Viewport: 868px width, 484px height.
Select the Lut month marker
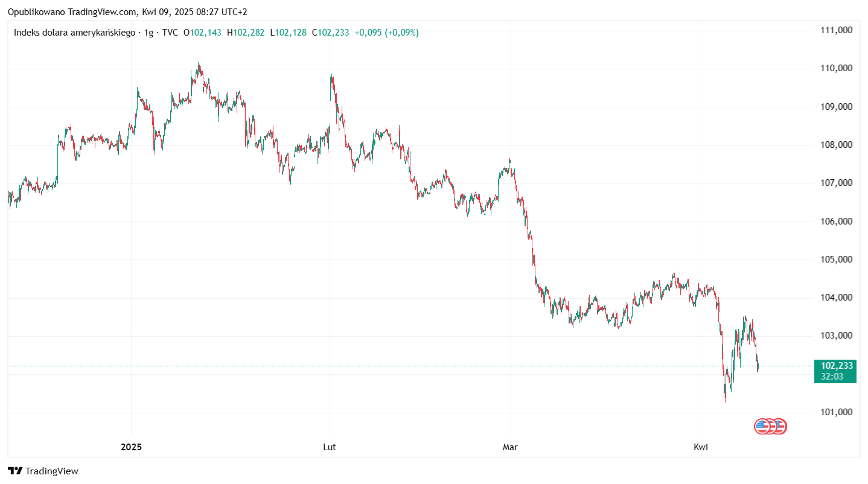pos(330,447)
